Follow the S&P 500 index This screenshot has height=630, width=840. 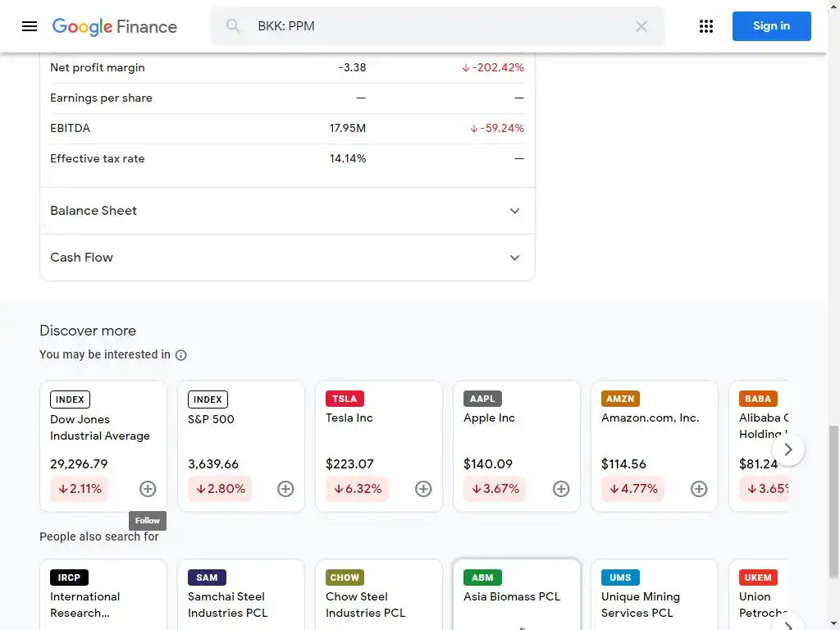pos(285,489)
